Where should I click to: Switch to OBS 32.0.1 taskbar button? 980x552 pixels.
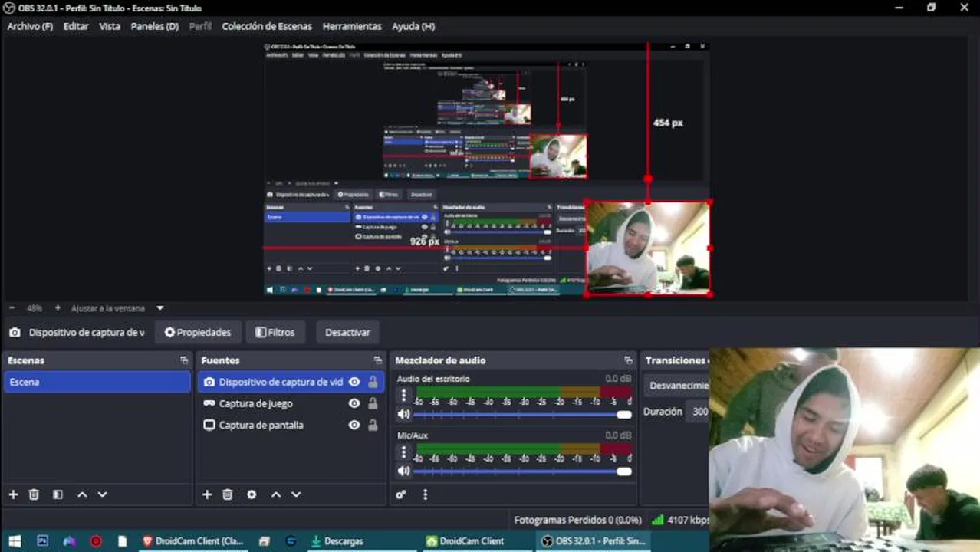pyautogui.click(x=594, y=541)
